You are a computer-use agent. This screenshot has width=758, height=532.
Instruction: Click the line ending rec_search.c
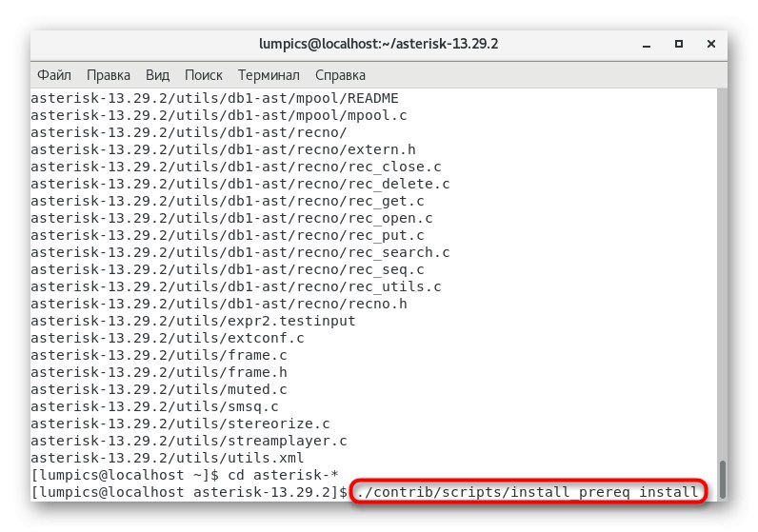(240, 253)
